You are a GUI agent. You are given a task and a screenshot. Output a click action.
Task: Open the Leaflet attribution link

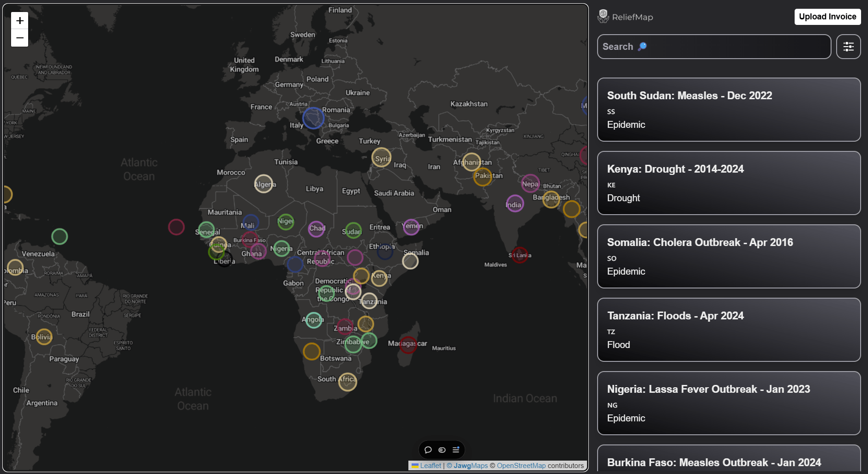430,466
